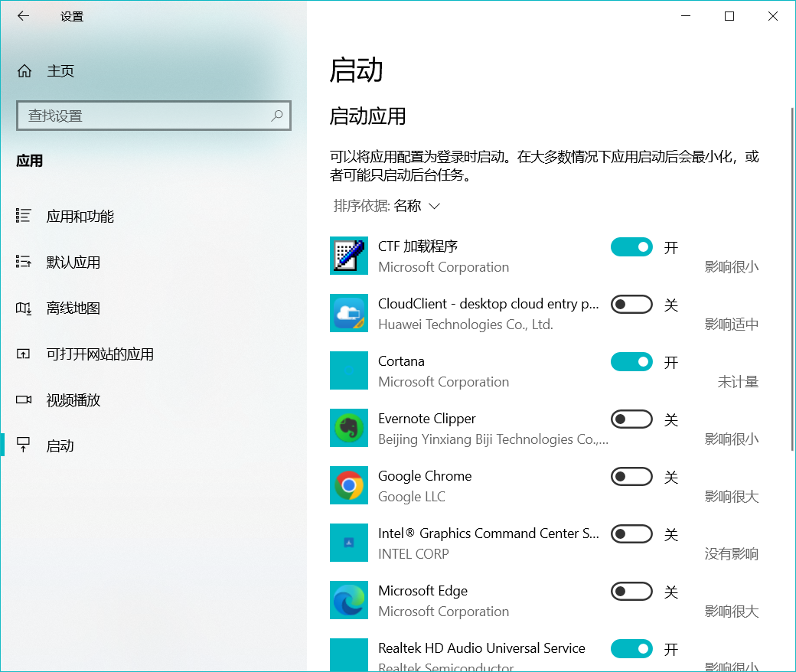Click the Microsoft Edge name text
The image size is (796, 672).
point(422,591)
